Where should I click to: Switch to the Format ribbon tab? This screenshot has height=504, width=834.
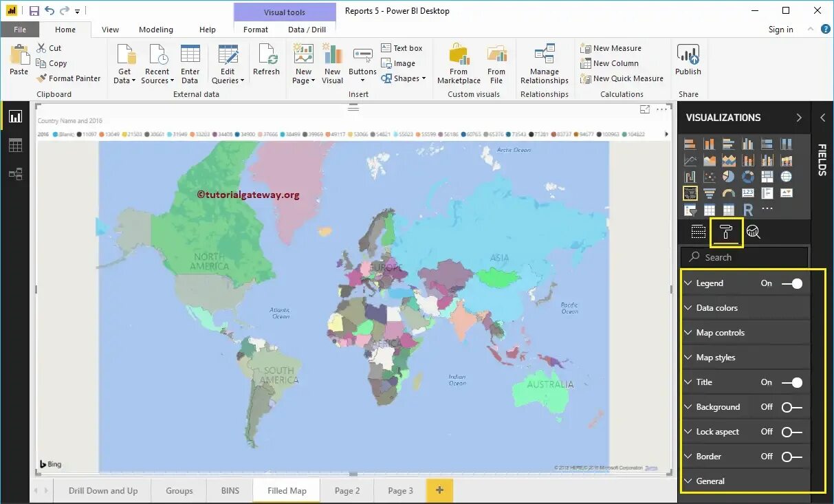[x=256, y=30]
